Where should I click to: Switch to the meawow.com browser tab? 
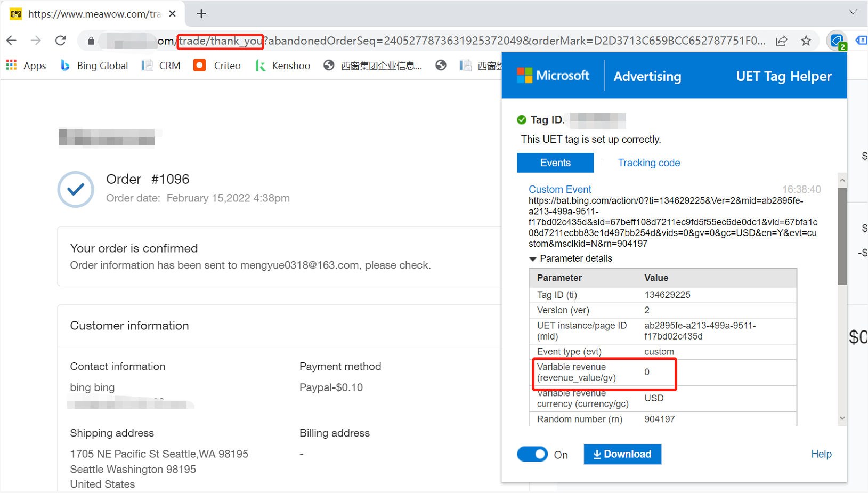(x=94, y=14)
